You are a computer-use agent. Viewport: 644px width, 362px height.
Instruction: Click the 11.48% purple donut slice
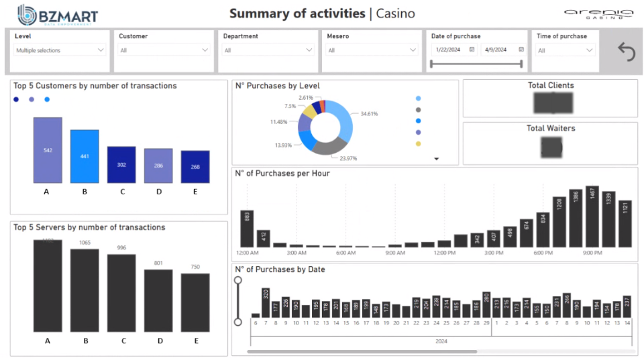[x=305, y=122]
